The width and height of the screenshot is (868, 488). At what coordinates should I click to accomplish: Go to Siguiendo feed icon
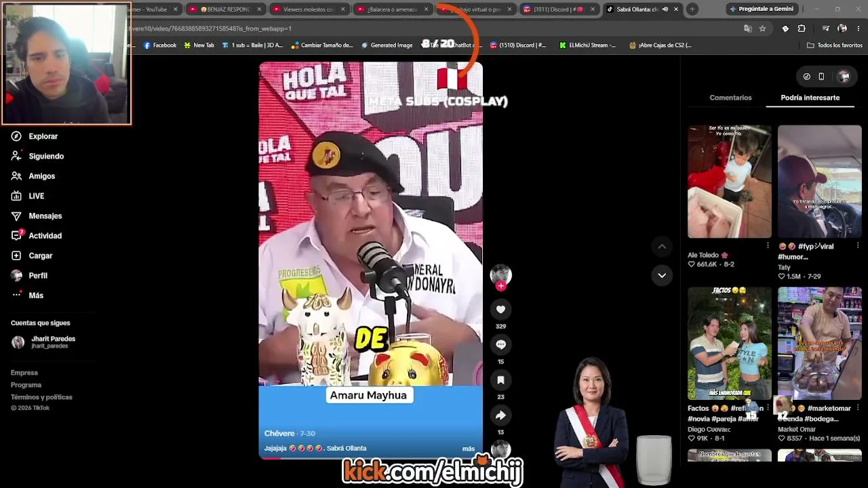click(x=16, y=156)
